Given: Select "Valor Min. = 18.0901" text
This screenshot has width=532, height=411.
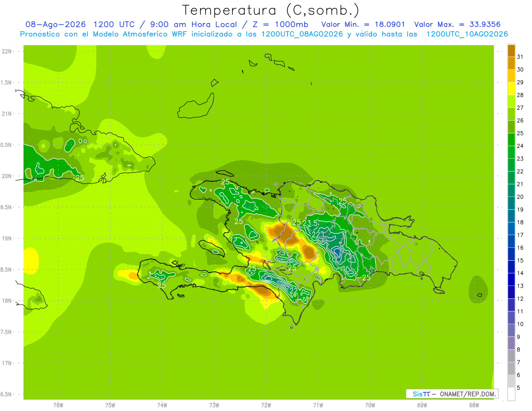Looking at the screenshot, I should (363, 24).
